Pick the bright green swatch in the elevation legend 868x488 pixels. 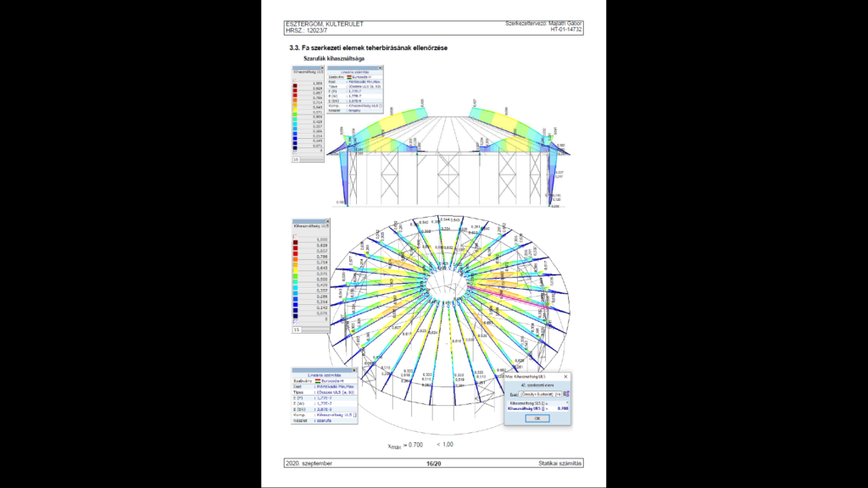(295, 114)
